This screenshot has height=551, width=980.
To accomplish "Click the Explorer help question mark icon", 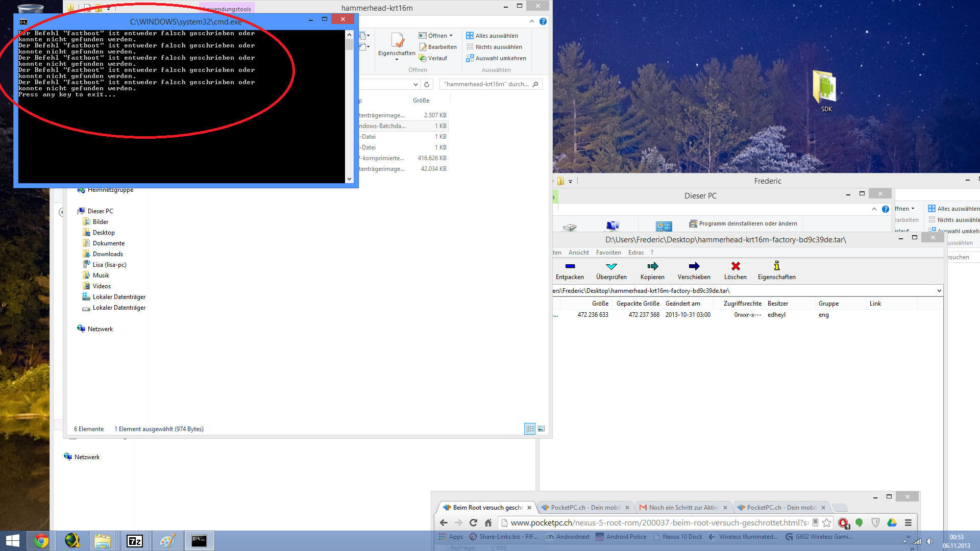I will [543, 21].
